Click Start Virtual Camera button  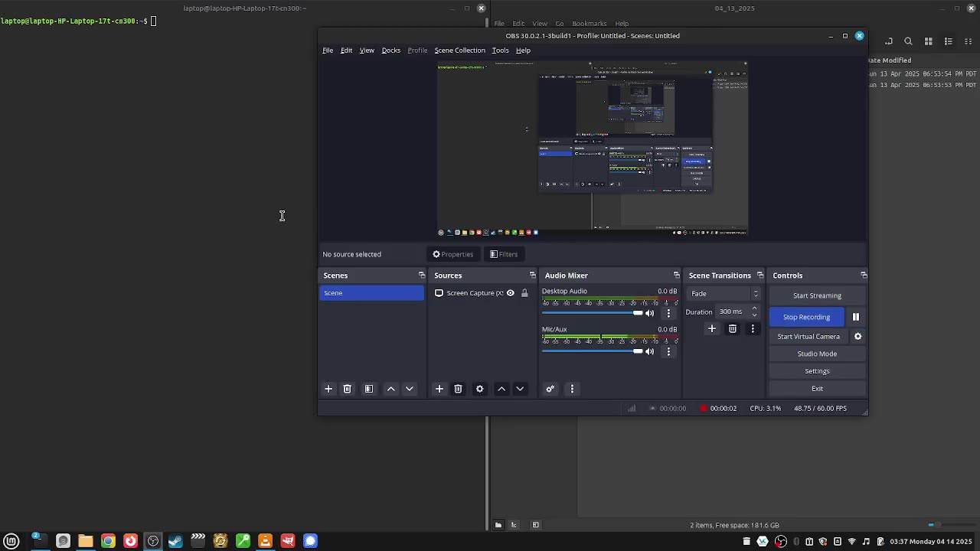(808, 337)
